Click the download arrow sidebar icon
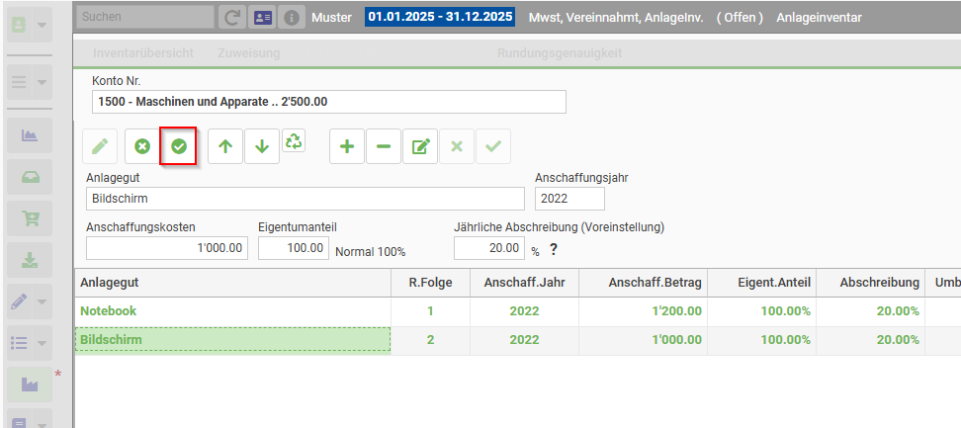 29,260
